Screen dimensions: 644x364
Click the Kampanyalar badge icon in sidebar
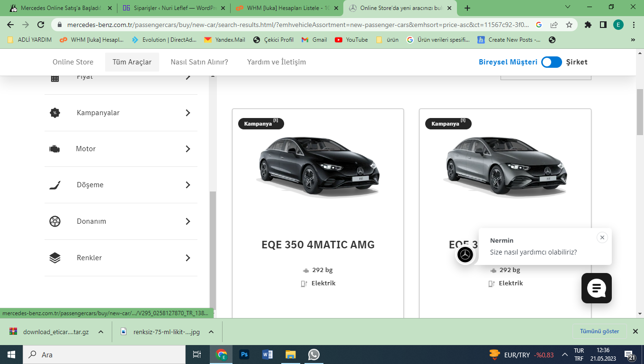pyautogui.click(x=55, y=113)
